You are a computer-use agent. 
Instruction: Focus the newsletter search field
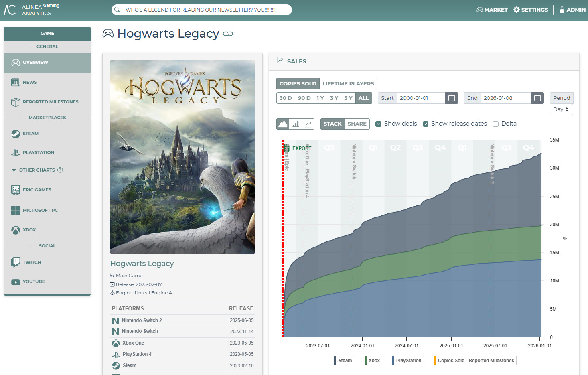[x=201, y=10]
